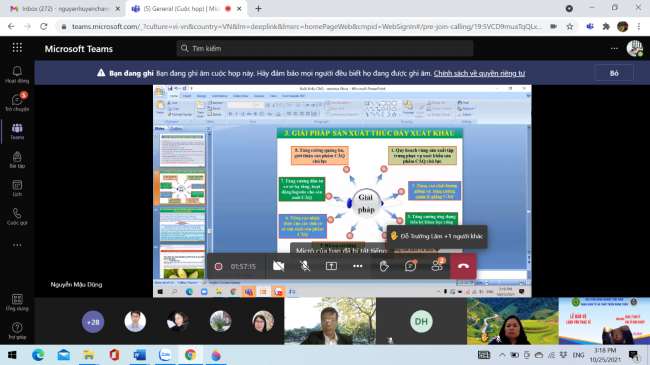Select the DH participant tile
650x365 pixels.
click(421, 321)
